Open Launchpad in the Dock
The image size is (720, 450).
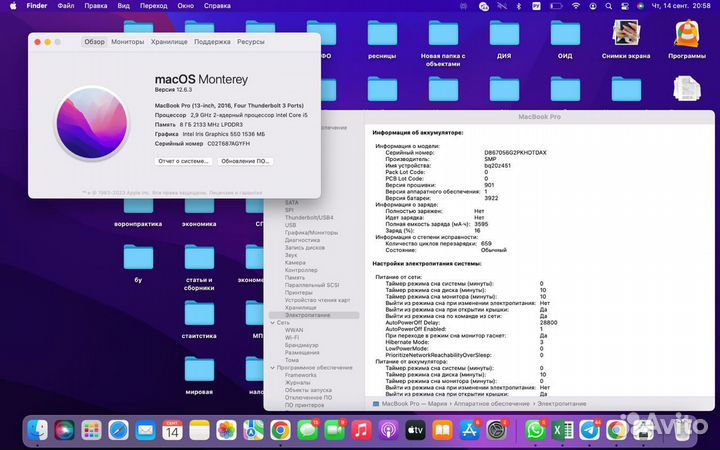[x=91, y=430]
